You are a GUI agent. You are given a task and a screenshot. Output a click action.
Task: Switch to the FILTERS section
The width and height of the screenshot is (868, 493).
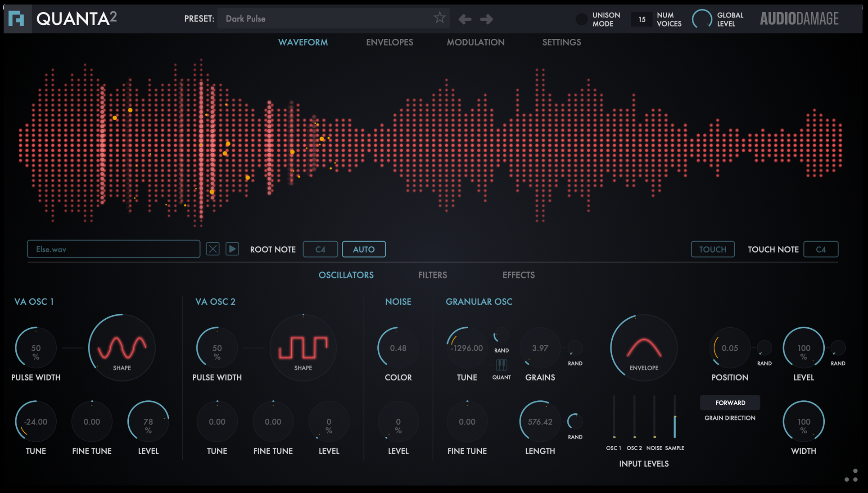433,275
